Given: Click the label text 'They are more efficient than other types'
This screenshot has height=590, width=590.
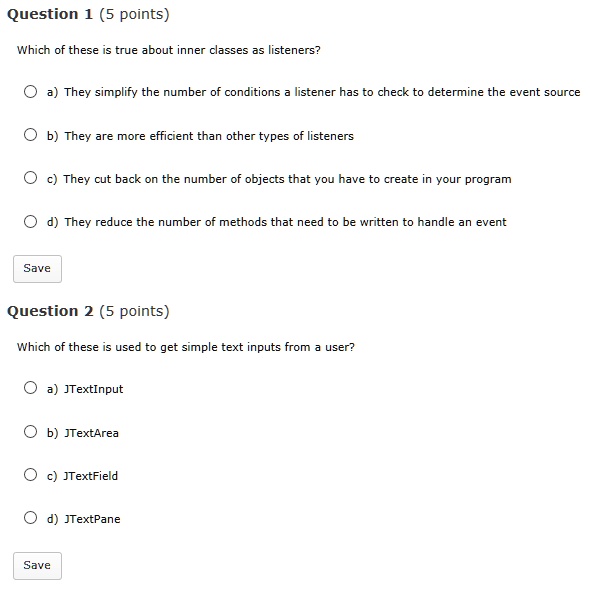Looking at the screenshot, I should coord(209,136).
